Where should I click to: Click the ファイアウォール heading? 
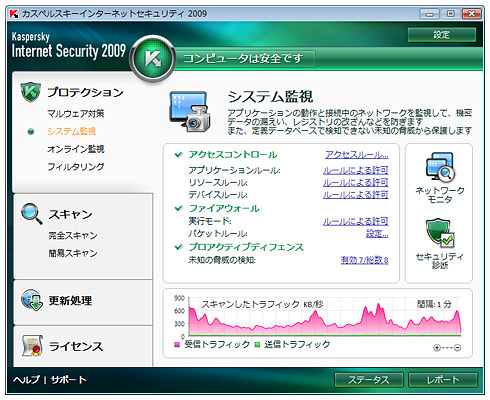click(x=224, y=208)
